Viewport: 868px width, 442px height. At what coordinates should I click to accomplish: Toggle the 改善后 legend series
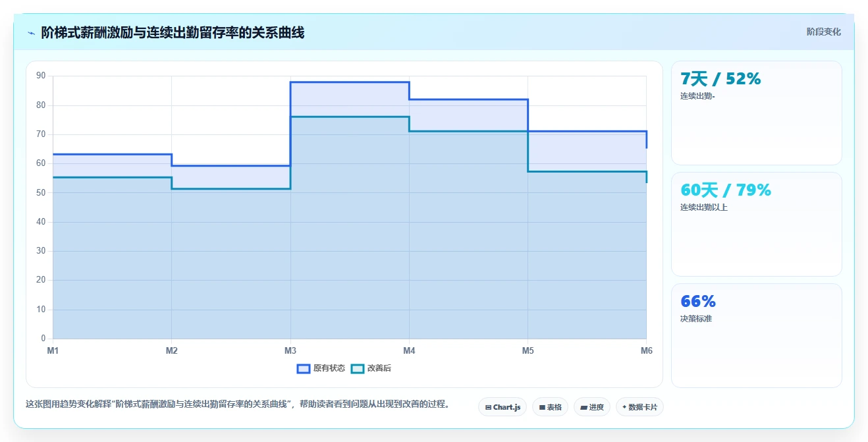[371, 368]
